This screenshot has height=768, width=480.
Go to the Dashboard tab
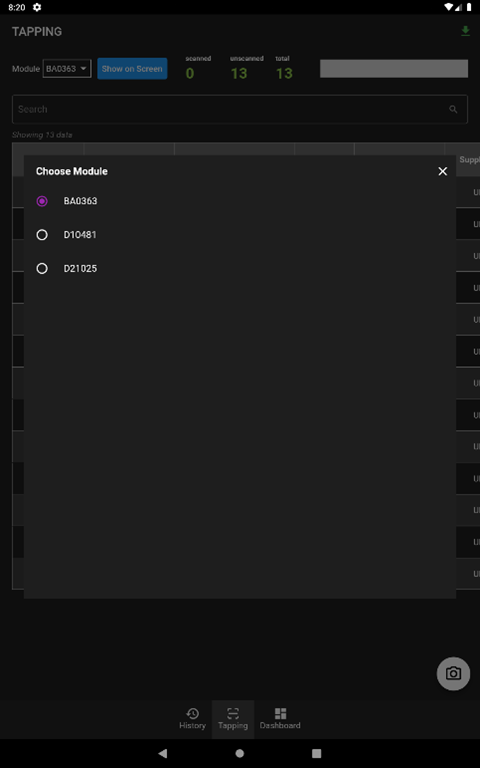pos(280,719)
